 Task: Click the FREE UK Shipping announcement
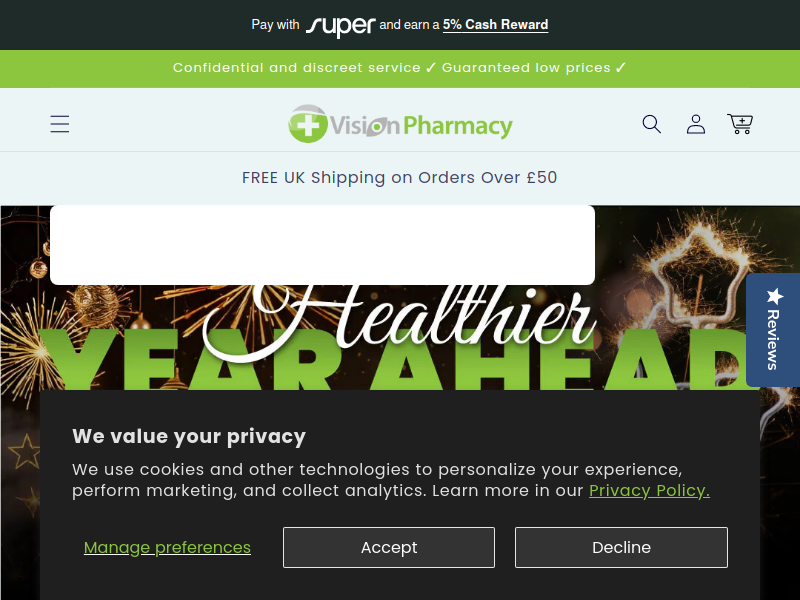399,178
